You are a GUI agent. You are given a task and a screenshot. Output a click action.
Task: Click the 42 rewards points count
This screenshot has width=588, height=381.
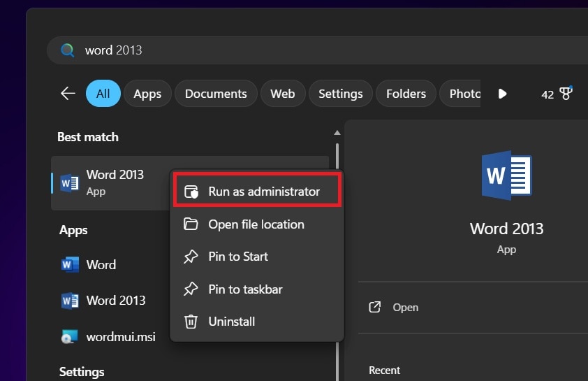coord(547,94)
